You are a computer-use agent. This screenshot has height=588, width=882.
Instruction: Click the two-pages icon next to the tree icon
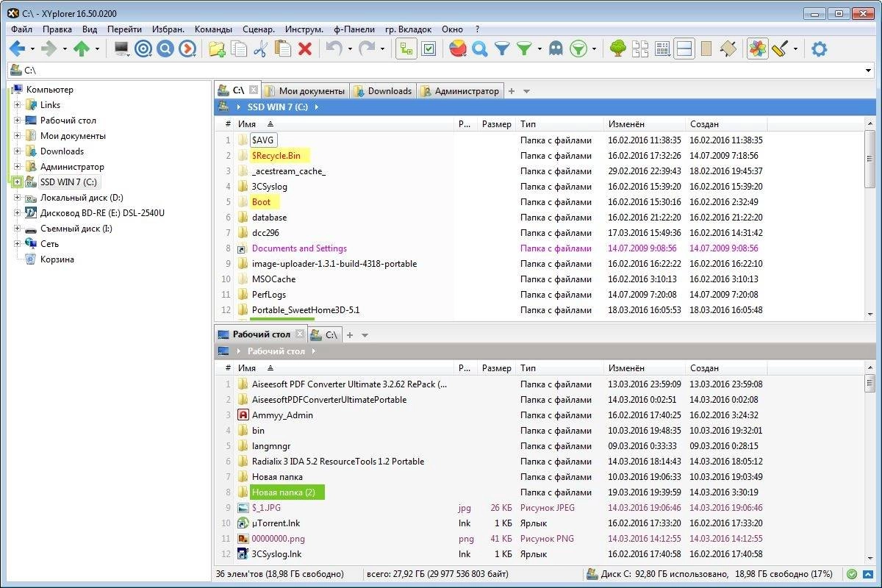[640, 49]
